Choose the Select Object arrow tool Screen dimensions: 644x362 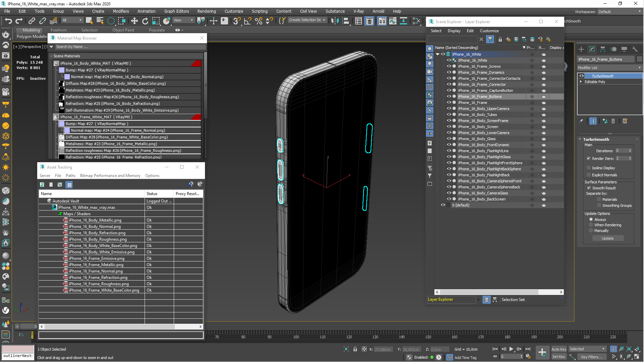click(89, 21)
